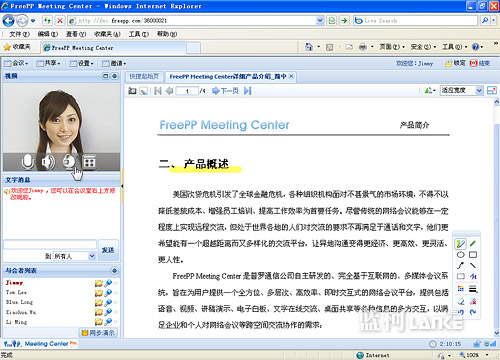The width and height of the screenshot is (500, 360).
Task: Go to the first page
Action: tap(158, 91)
